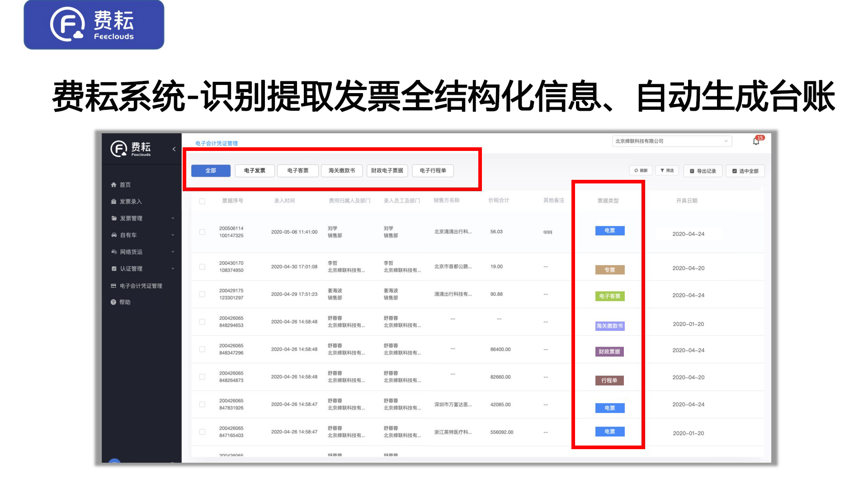Check the row 200506114 checkbox
This screenshot has height=488, width=868.
point(202,232)
